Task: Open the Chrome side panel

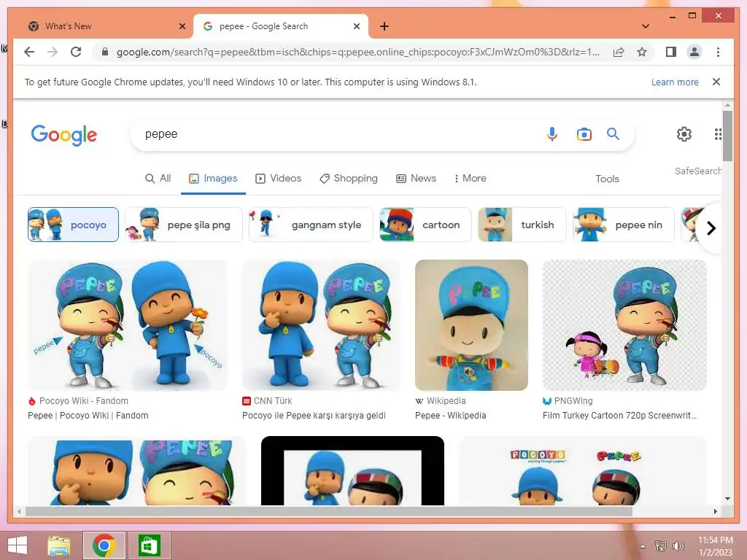Action: 671,52
